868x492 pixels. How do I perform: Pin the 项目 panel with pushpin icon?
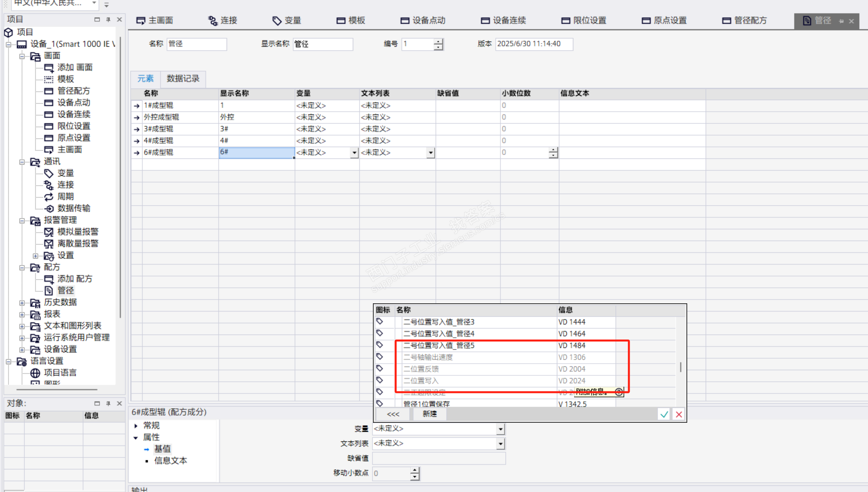pyautogui.click(x=108, y=20)
